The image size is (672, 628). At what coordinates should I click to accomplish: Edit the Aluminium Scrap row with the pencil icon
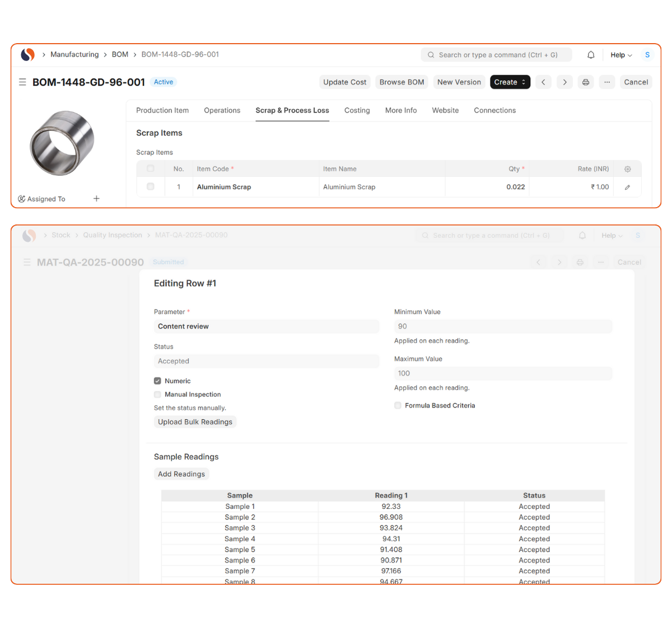[627, 188]
